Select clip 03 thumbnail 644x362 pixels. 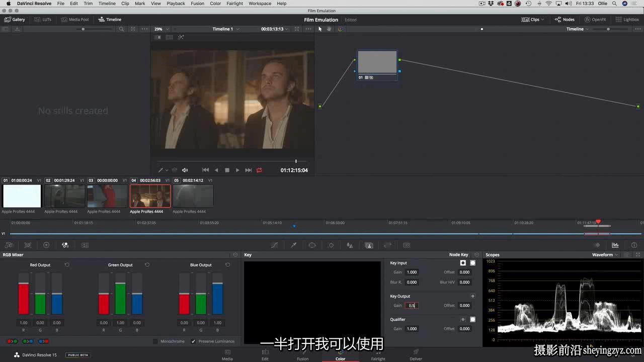pyautogui.click(x=108, y=196)
